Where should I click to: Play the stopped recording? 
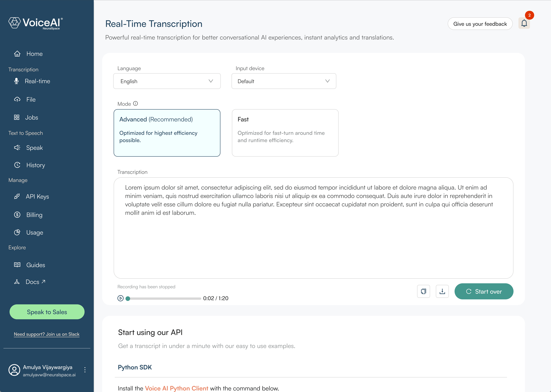click(120, 298)
